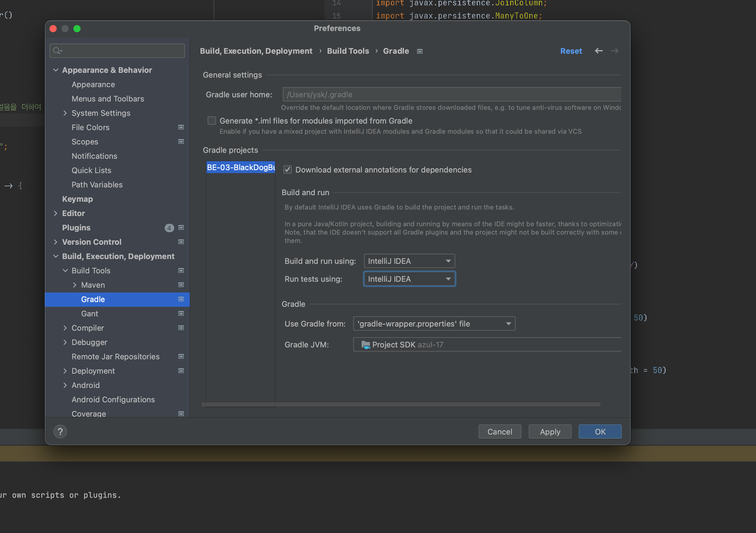
Task: Open the Maven settings page
Action: pyautogui.click(x=93, y=285)
